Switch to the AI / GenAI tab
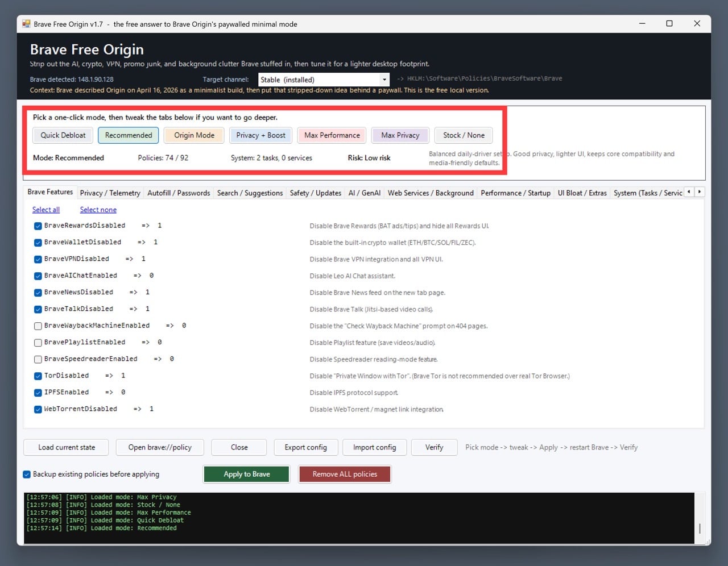The width and height of the screenshot is (728, 566). tap(365, 193)
